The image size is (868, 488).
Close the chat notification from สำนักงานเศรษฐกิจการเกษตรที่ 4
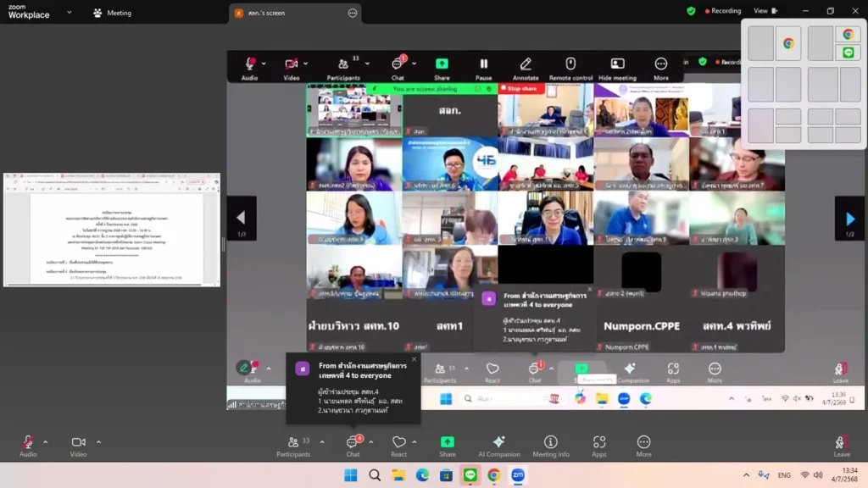[x=414, y=359]
